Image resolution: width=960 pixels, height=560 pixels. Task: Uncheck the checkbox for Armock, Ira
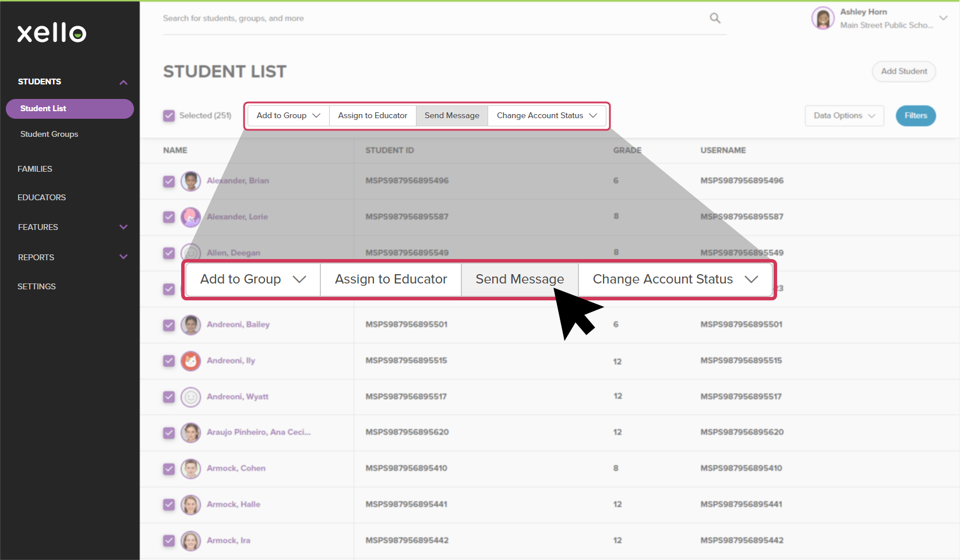click(x=169, y=541)
